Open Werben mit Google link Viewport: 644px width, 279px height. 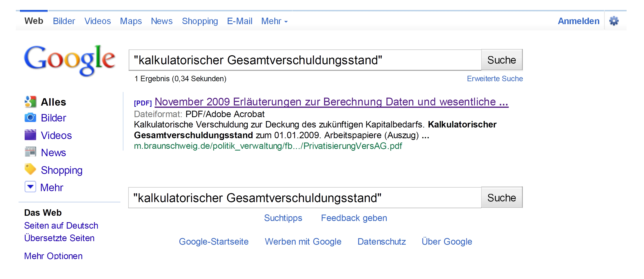click(x=303, y=242)
